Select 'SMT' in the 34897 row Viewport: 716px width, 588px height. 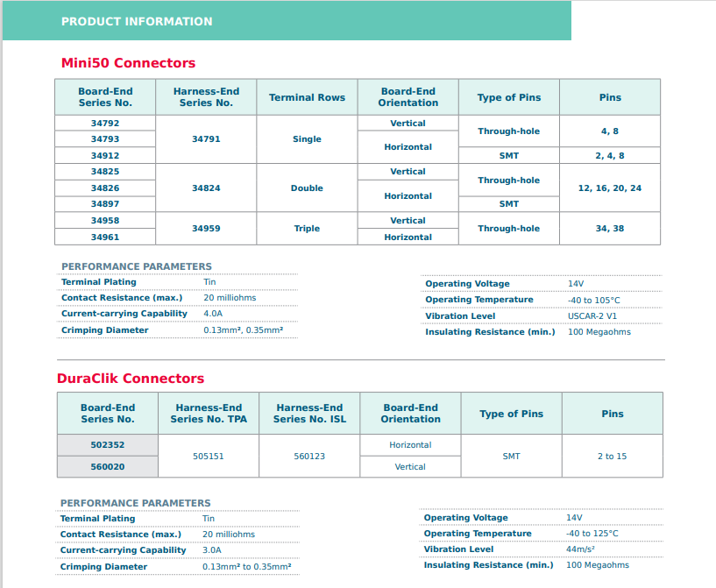pos(508,204)
